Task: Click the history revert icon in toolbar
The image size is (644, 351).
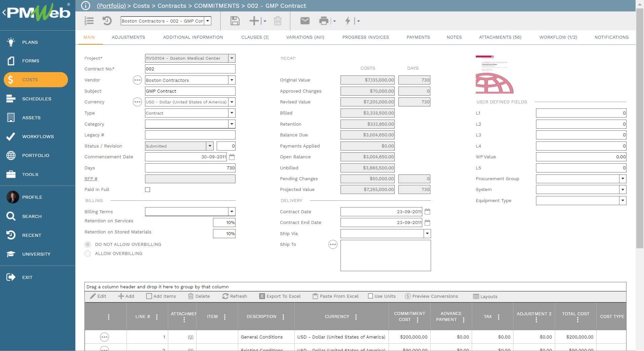Action: (x=107, y=21)
